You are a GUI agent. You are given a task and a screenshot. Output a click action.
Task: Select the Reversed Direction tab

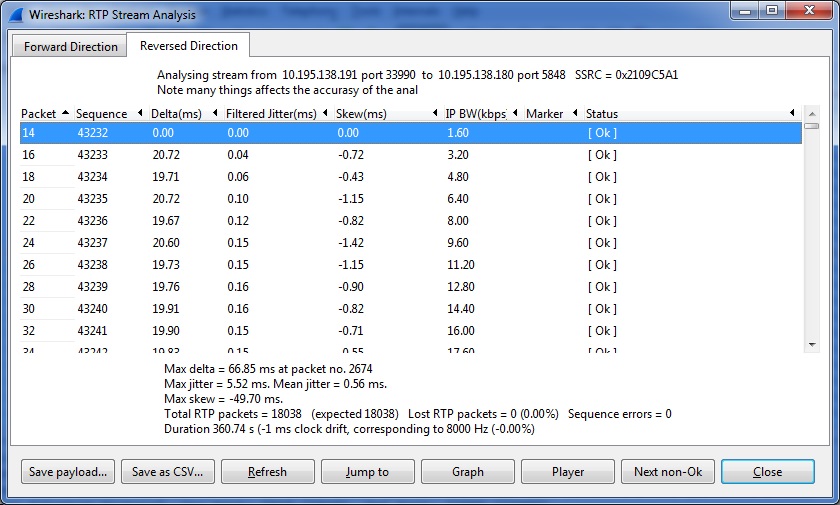pos(189,46)
